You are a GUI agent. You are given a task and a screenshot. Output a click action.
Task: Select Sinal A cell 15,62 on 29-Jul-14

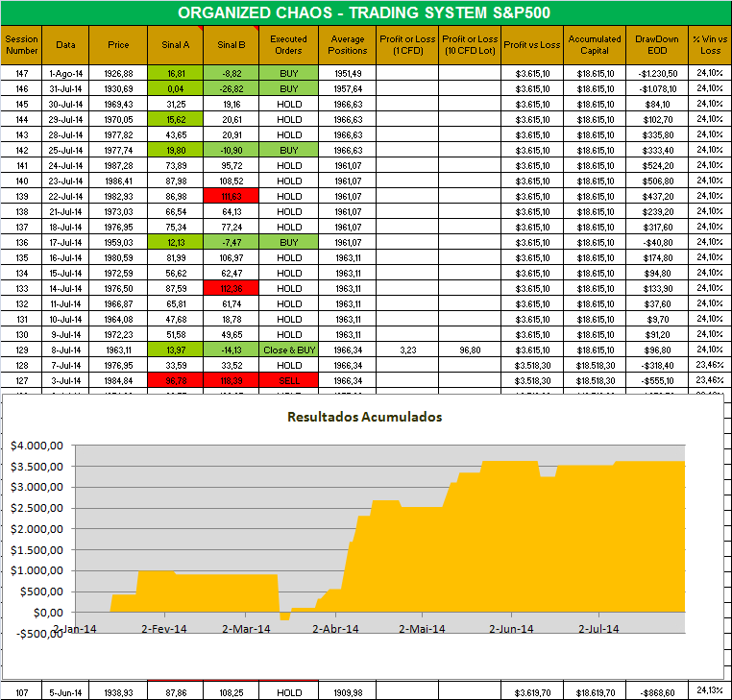(176, 119)
